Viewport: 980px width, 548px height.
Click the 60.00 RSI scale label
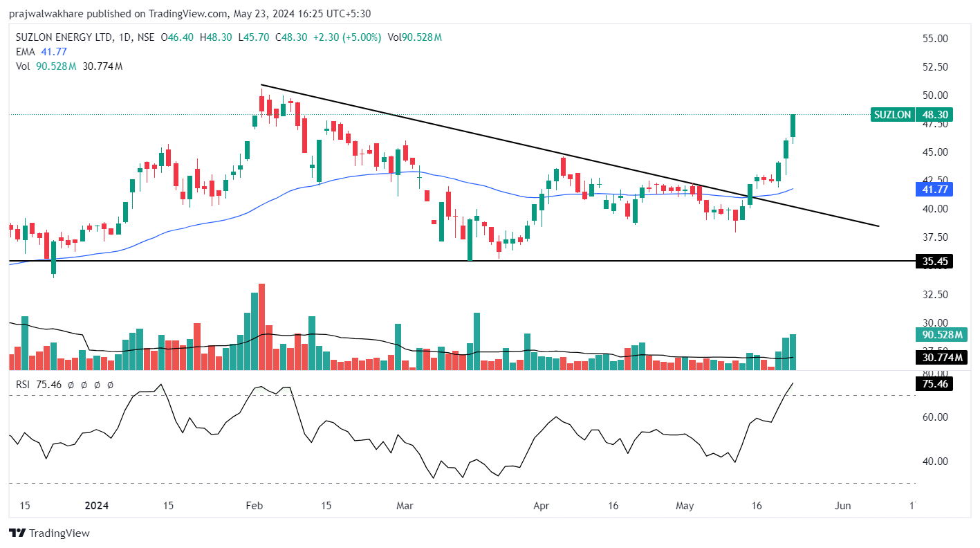point(934,417)
